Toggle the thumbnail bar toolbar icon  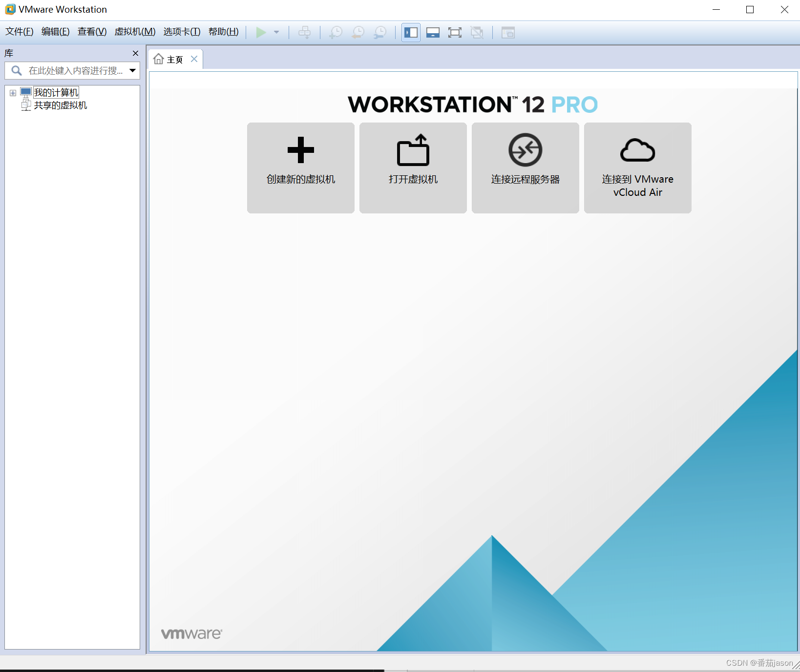click(433, 32)
